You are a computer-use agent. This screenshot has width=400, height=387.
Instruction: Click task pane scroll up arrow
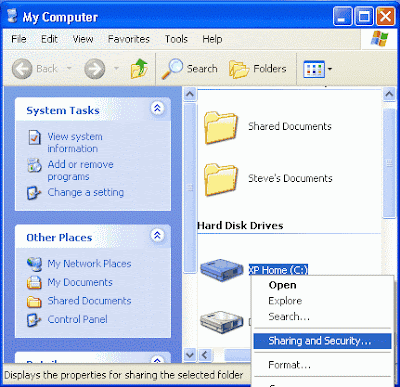coord(190,94)
